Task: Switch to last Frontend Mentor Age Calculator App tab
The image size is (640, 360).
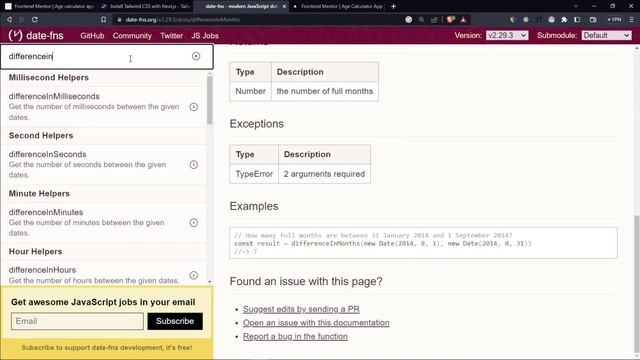Action: [338, 6]
